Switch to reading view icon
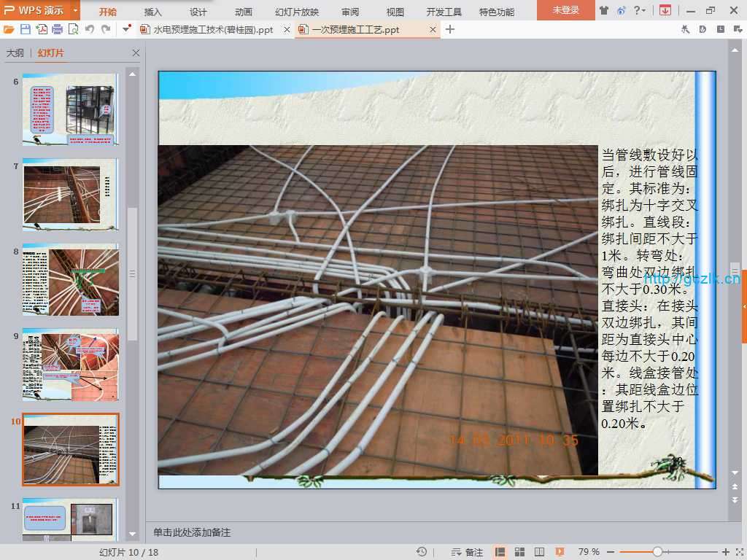747x560 pixels. pos(540,552)
